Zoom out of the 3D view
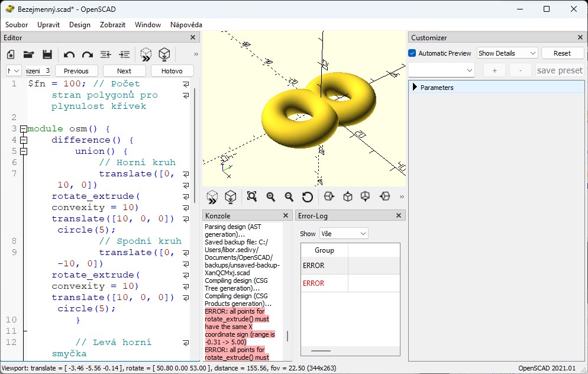The width and height of the screenshot is (588, 374). point(289,196)
